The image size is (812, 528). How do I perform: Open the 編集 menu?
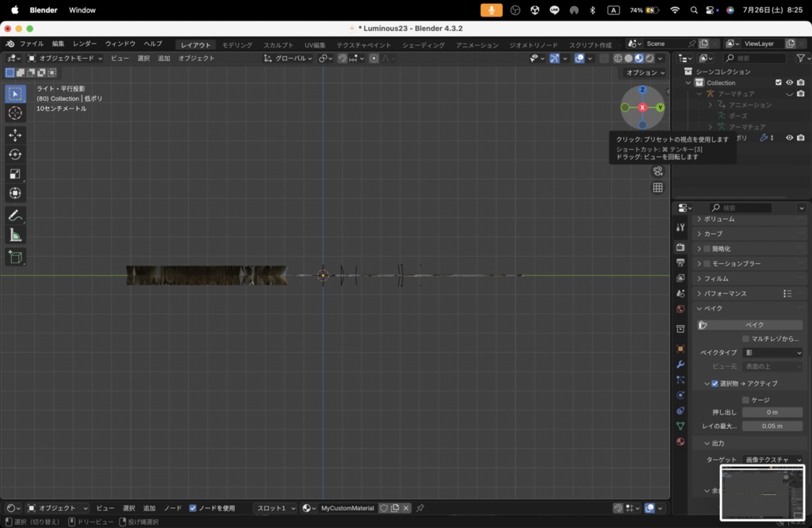[58, 44]
